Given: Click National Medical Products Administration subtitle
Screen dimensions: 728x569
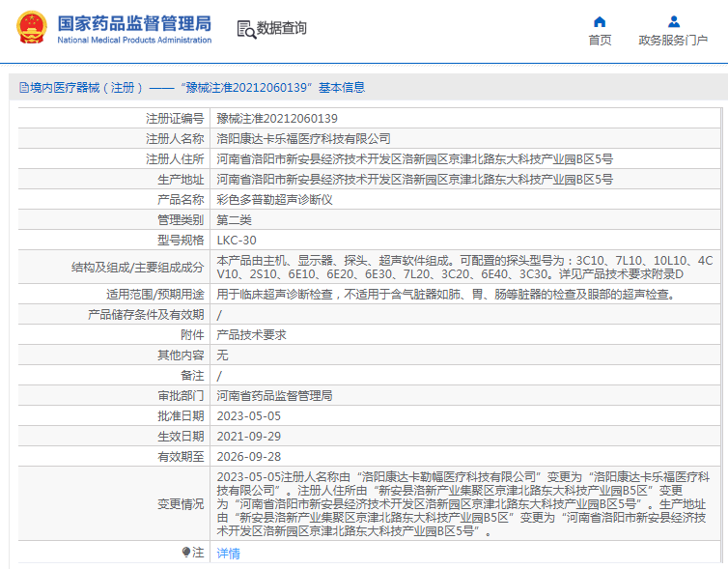Looking at the screenshot, I should click(134, 40).
